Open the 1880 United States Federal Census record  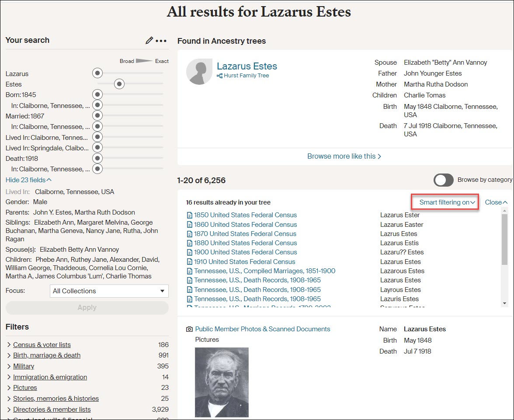coord(245,243)
